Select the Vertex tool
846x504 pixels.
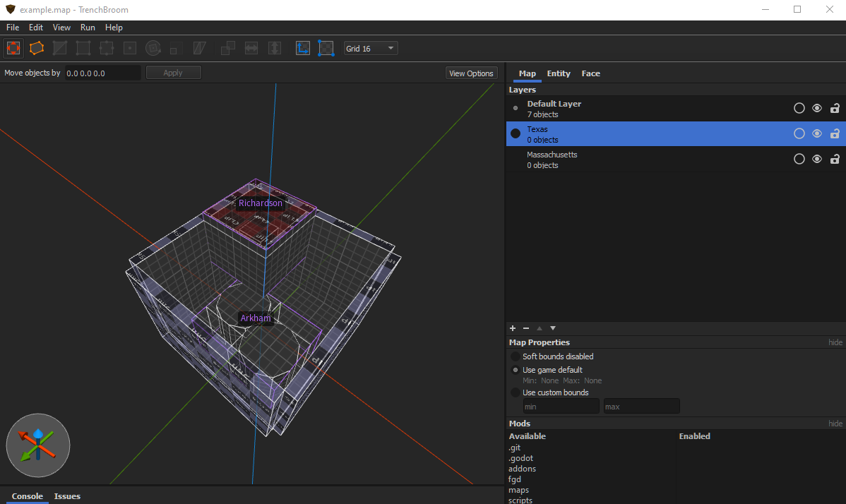[x=83, y=48]
